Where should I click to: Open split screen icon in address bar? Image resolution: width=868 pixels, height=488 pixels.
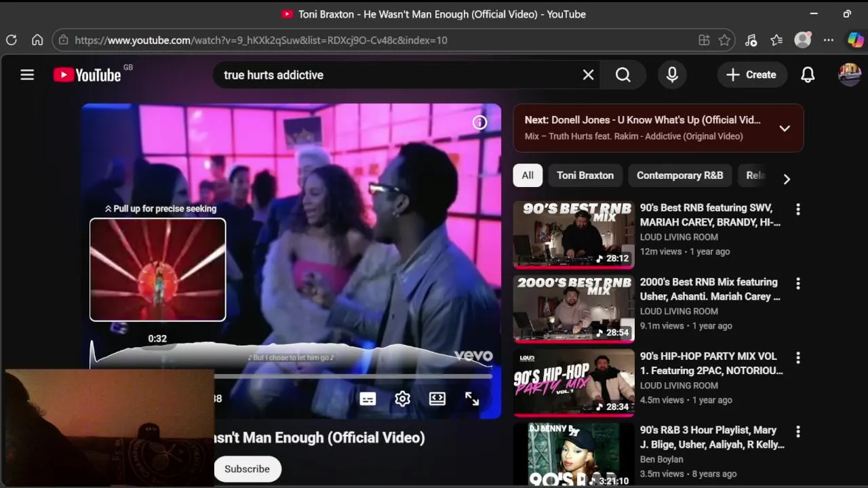[704, 40]
